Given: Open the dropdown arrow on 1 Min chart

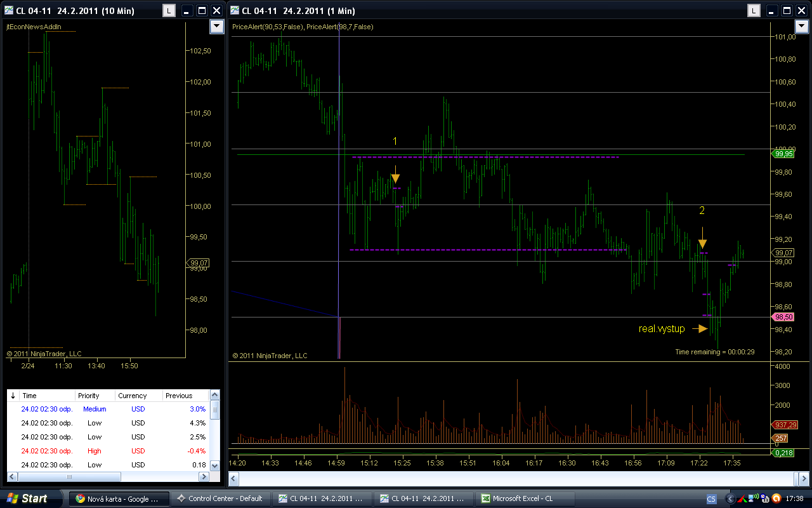Looking at the screenshot, I should point(802,26).
